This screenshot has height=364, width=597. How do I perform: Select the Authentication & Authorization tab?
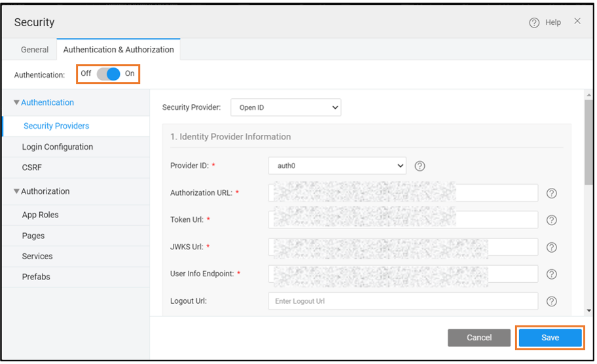(118, 50)
